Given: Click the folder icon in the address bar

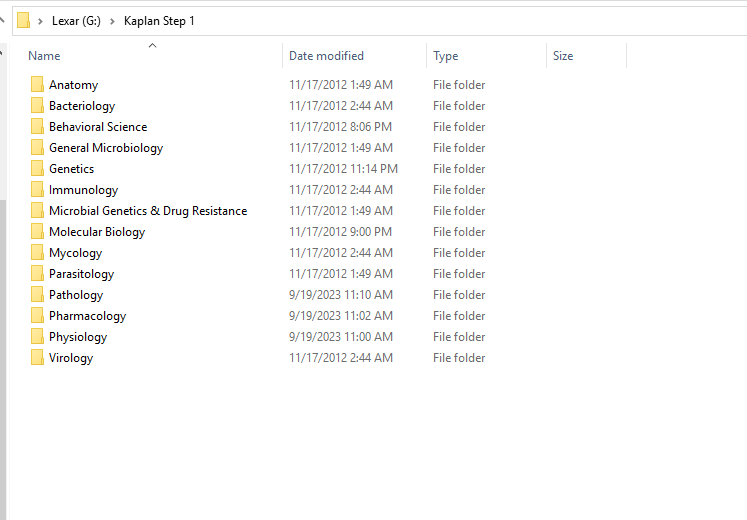Looking at the screenshot, I should (23, 20).
